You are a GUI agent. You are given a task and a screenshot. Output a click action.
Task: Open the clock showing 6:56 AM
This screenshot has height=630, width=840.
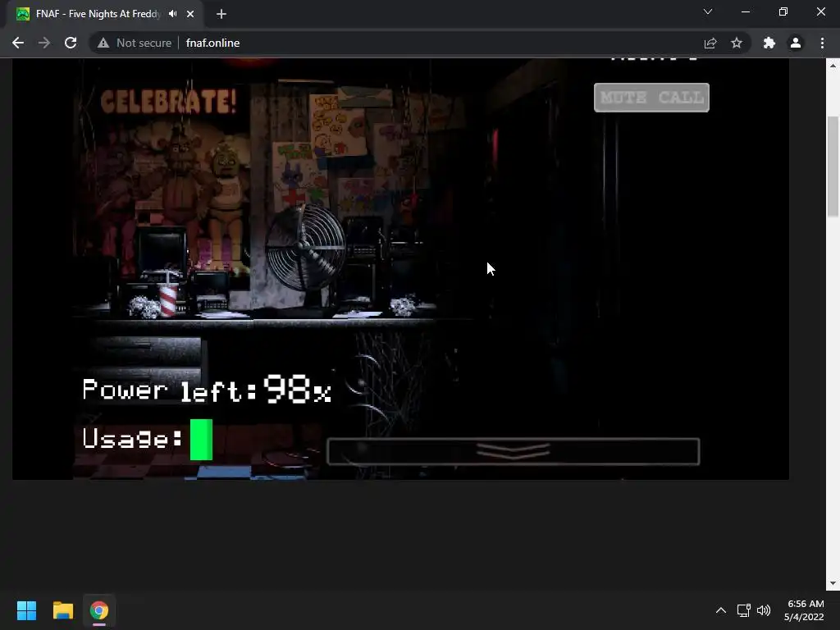tap(804, 610)
